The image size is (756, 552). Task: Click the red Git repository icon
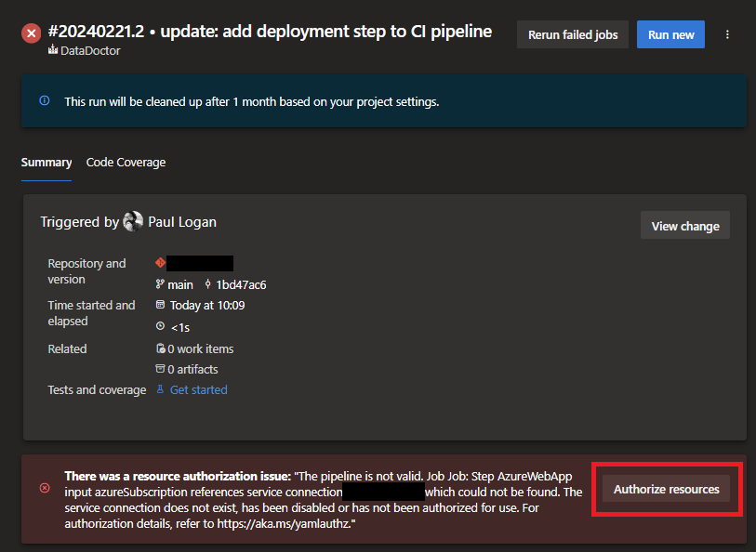pyautogui.click(x=160, y=263)
